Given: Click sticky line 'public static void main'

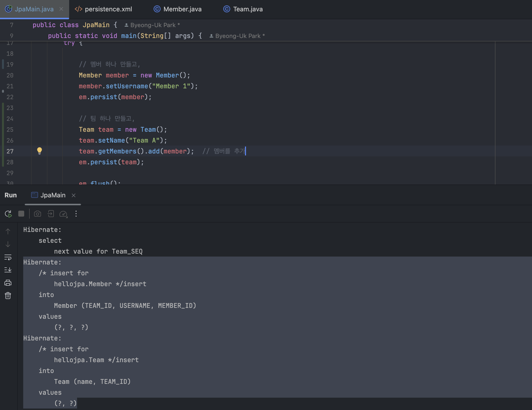Looking at the screenshot, I should click(125, 36).
